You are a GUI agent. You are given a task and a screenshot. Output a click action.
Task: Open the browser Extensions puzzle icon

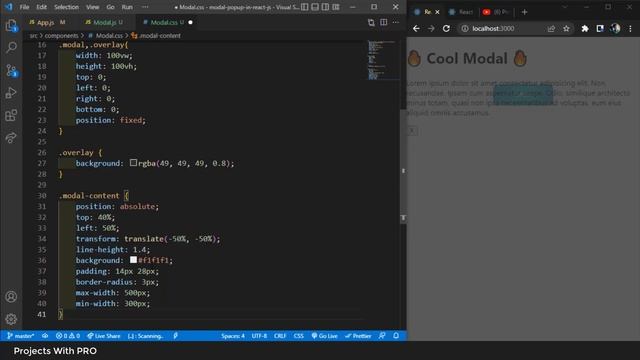(585, 29)
